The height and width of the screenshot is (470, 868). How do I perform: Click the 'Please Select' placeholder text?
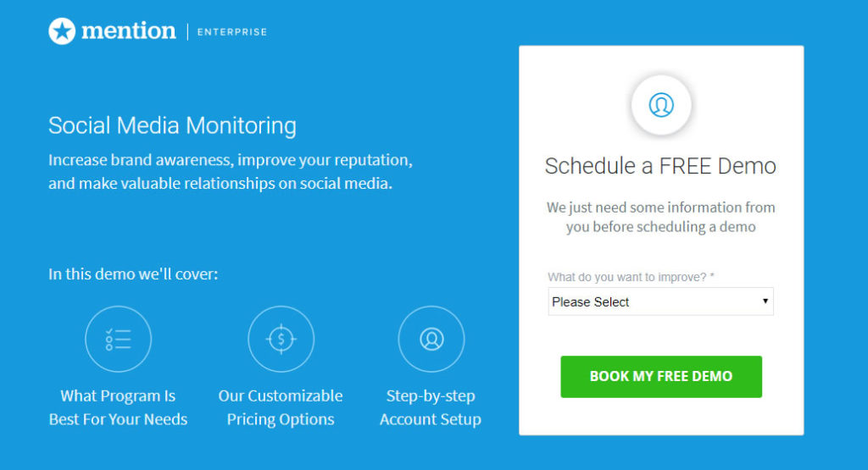click(590, 302)
